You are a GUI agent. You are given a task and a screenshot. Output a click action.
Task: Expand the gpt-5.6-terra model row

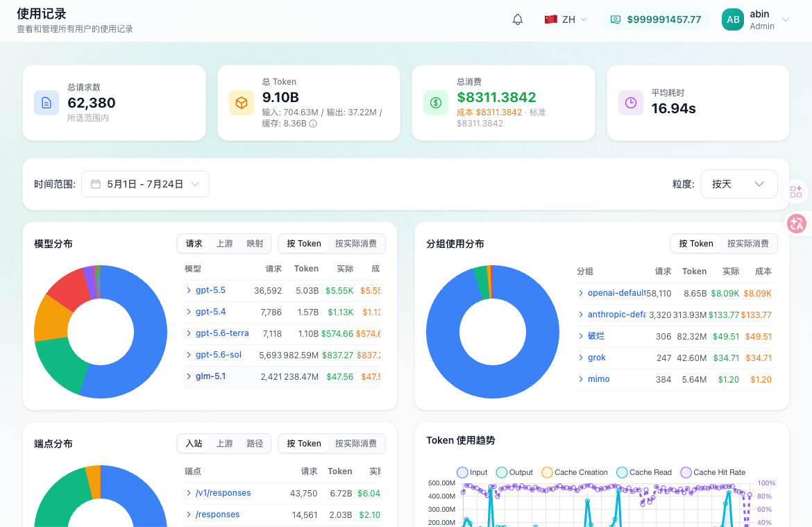click(x=189, y=333)
